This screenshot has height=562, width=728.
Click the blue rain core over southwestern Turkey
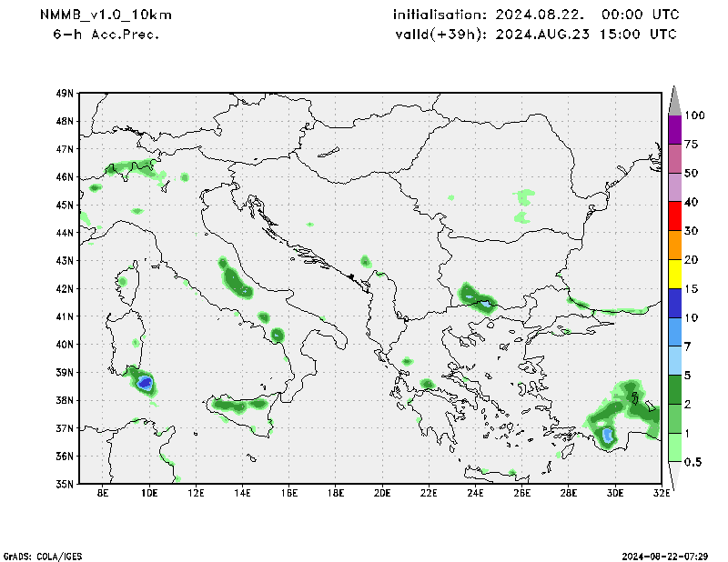(x=607, y=435)
